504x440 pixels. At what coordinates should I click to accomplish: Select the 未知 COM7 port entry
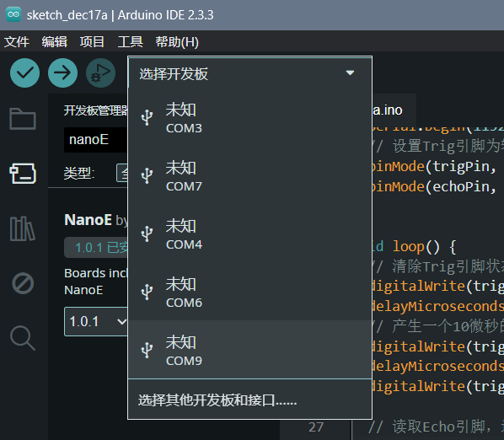pyautogui.click(x=249, y=176)
